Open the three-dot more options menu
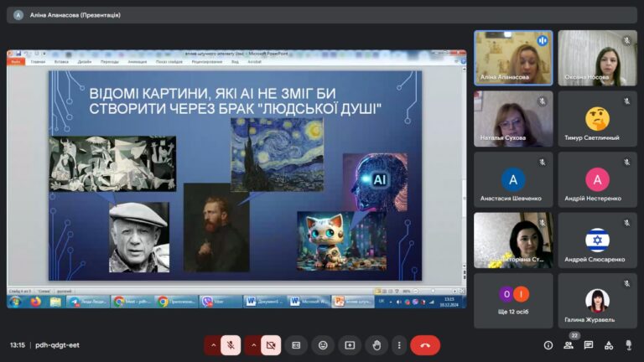This screenshot has height=362, width=644. tap(399, 345)
